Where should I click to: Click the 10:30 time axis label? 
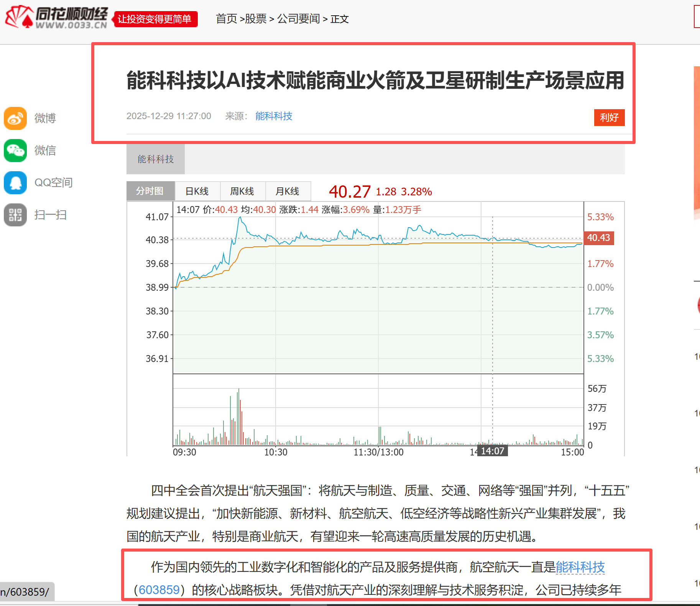click(276, 452)
